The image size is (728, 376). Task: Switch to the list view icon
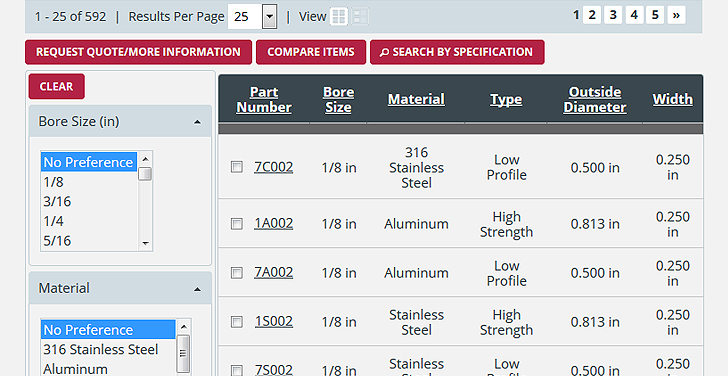click(360, 17)
